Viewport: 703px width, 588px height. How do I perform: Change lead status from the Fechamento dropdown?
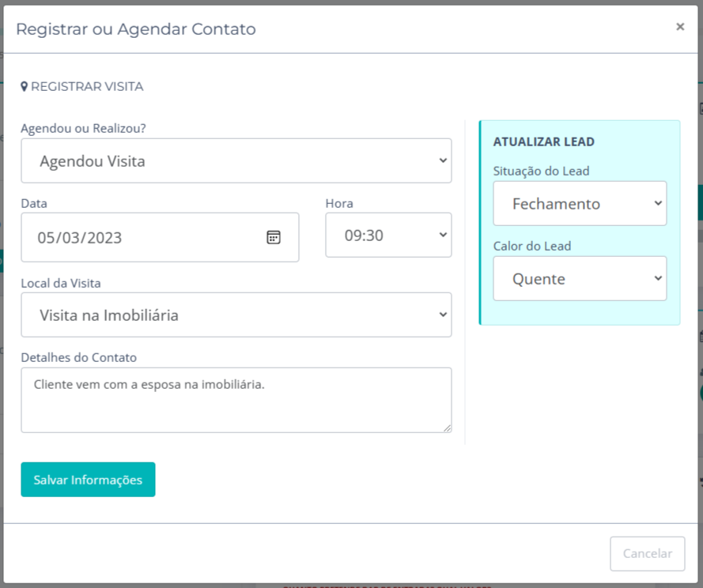[580, 204]
